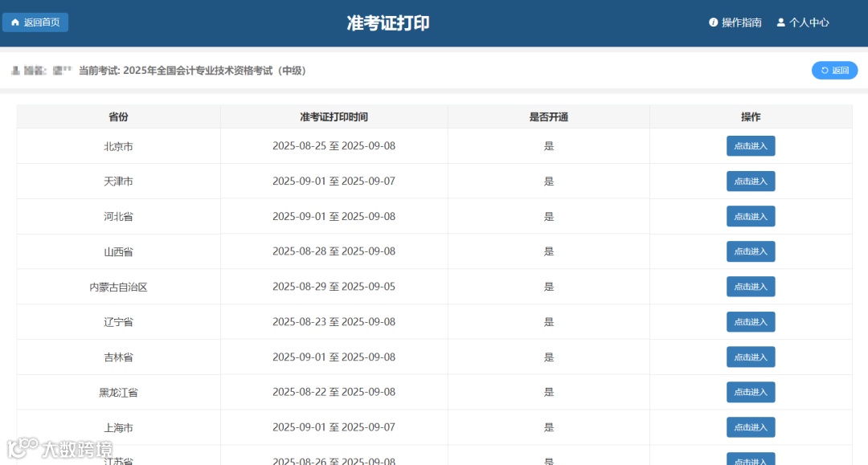
Task: Select date range 2025-08-28 至 2025-09-08
Action: tap(334, 251)
